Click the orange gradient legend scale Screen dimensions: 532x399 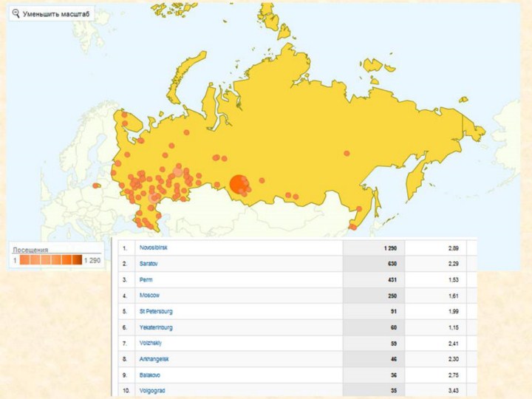[51, 260]
